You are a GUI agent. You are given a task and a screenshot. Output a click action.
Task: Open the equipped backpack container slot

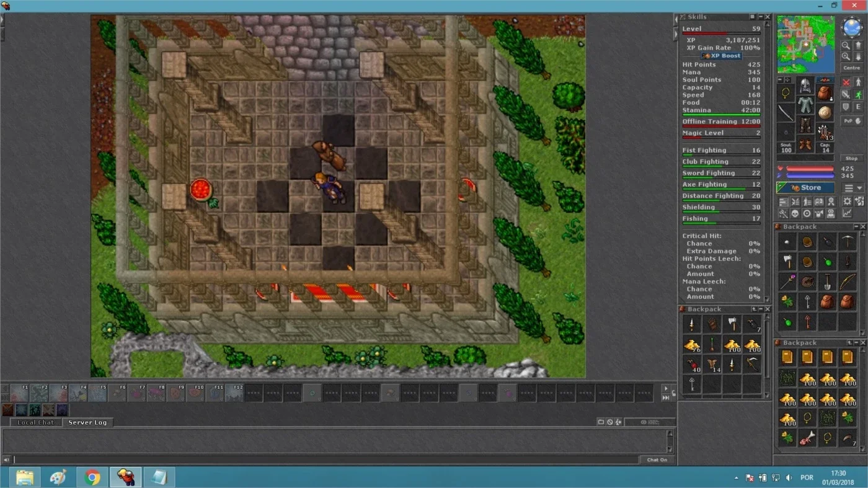tap(825, 92)
